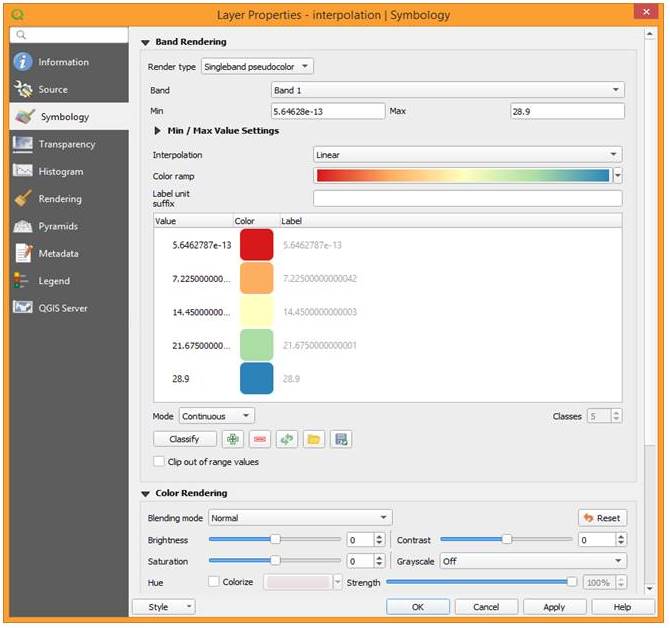Image resolution: width=670 pixels, height=628 pixels.
Task: Click the OK button
Action: point(417,607)
